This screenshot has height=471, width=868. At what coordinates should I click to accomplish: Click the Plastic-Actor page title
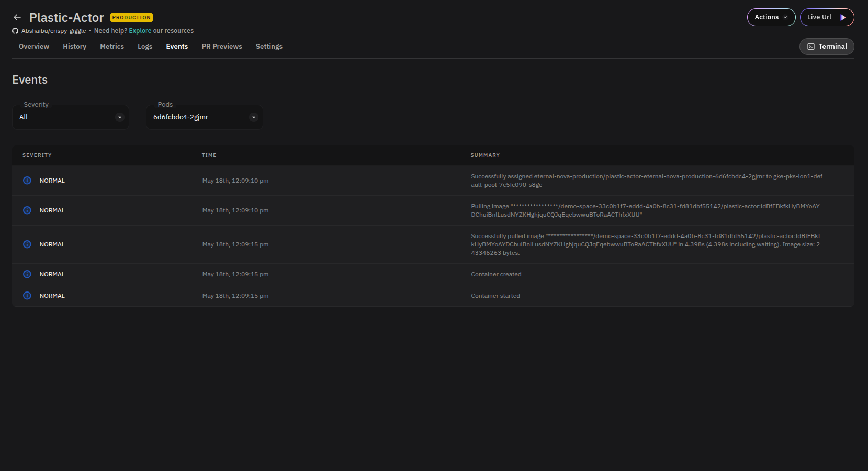pos(66,18)
